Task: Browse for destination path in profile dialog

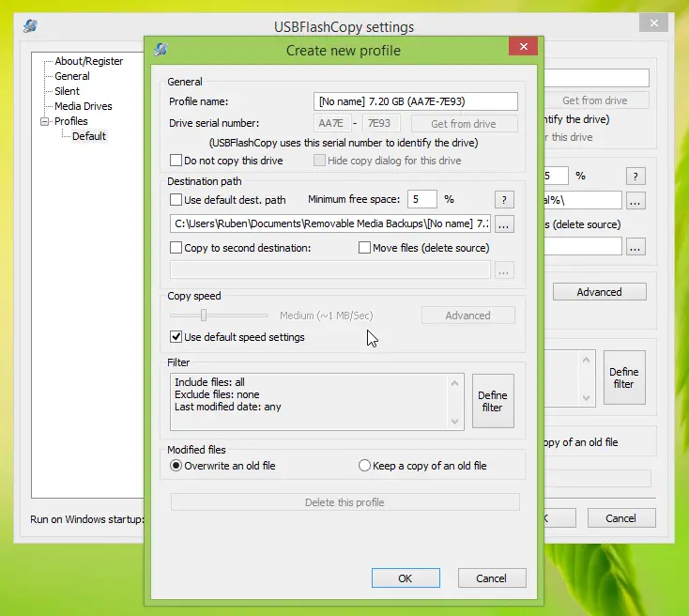Action: tap(504, 224)
